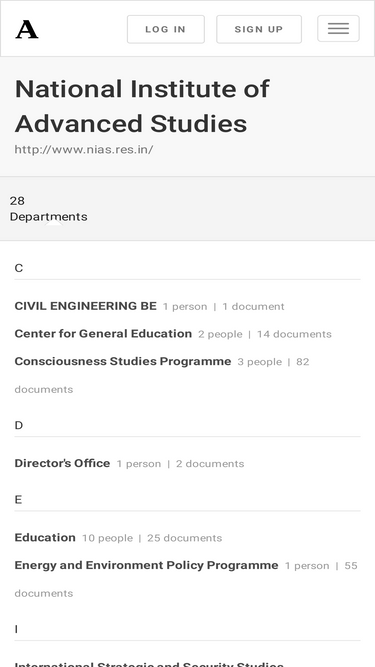The image size is (375, 667).
Task: Click the section letter I heading
Action: [x=16, y=629]
